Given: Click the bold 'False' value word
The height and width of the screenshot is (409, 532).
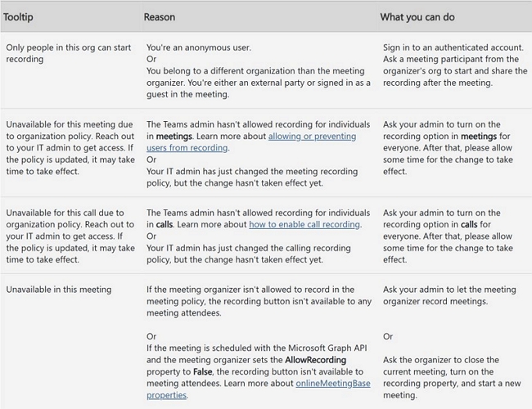Looking at the screenshot, I should [x=202, y=371].
